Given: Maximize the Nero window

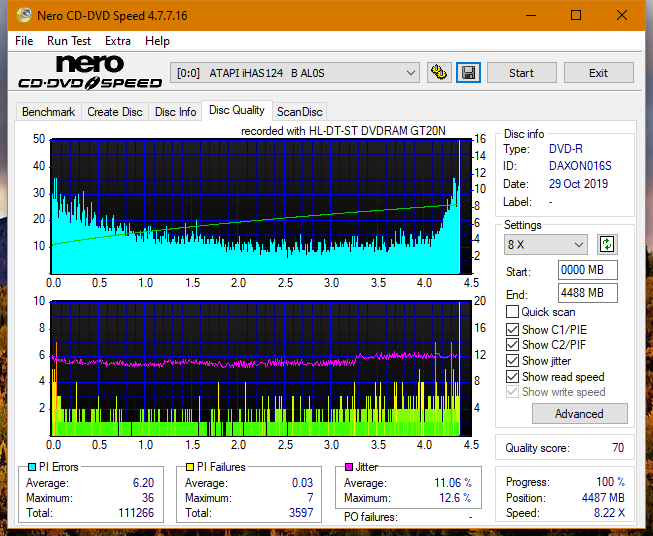Looking at the screenshot, I should [576, 16].
